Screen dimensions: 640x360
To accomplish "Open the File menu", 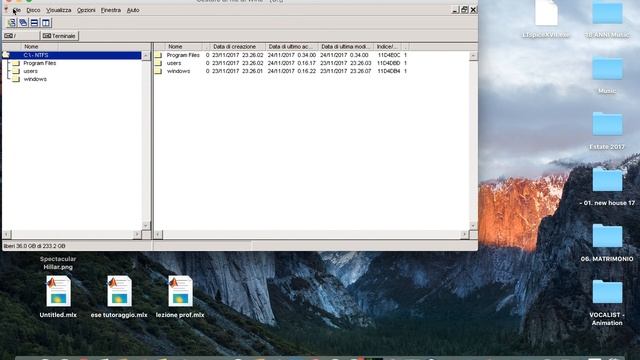I will click(x=16, y=10).
